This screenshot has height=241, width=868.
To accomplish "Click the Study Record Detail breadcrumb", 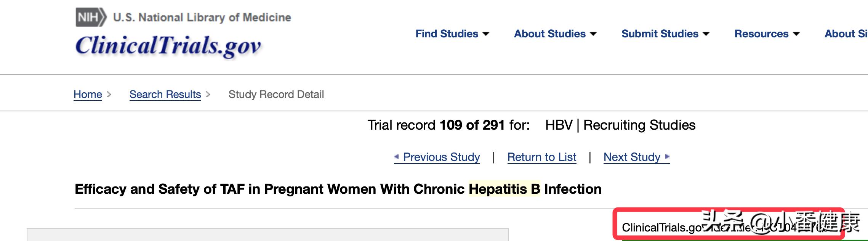I will click(276, 94).
